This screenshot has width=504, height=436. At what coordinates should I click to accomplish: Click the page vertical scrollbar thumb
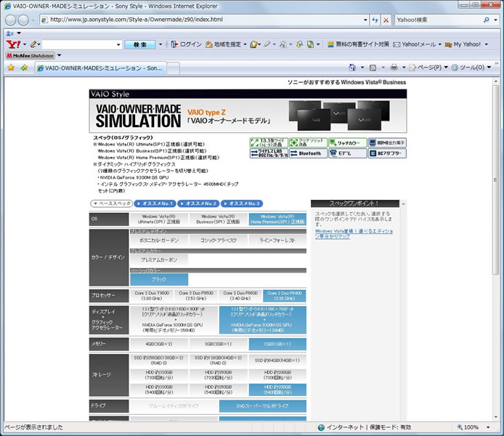tap(495, 179)
